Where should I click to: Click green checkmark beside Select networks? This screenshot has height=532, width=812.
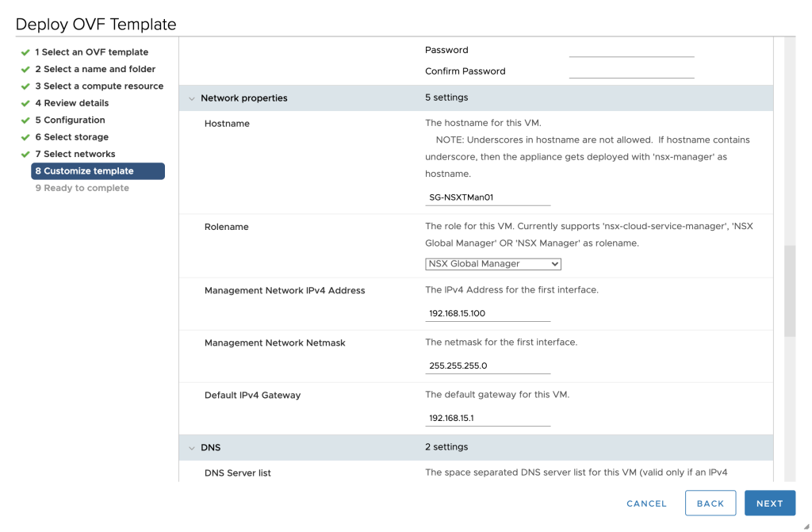click(x=25, y=155)
